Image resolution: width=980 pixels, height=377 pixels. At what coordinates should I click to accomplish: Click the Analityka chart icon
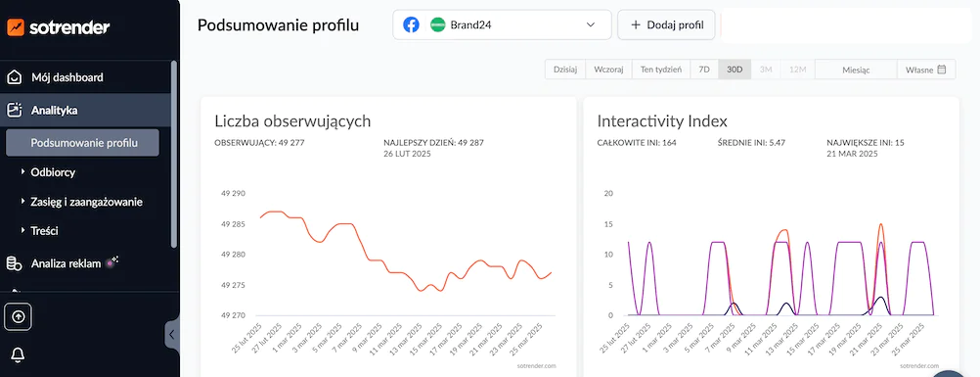click(x=15, y=111)
